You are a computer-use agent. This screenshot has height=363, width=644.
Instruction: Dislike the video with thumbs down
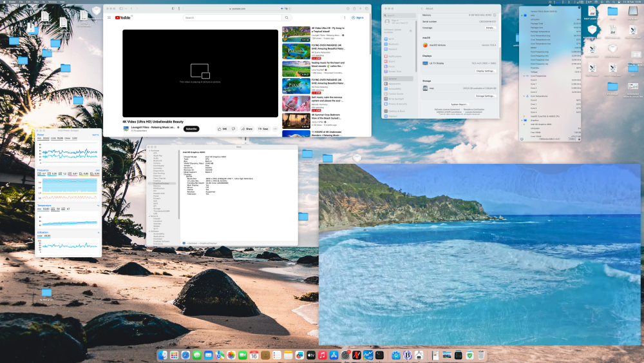pyautogui.click(x=233, y=129)
